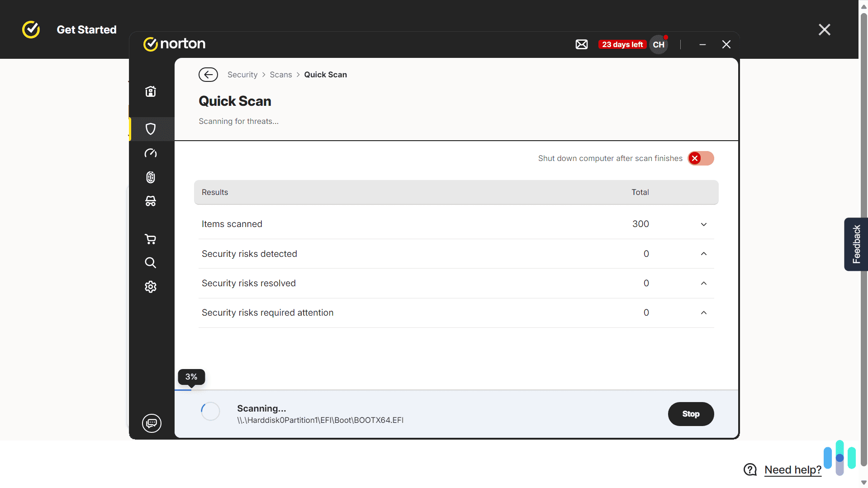Expand the Items scanned row chevron
Screen dimensions: 868x488
click(704, 224)
